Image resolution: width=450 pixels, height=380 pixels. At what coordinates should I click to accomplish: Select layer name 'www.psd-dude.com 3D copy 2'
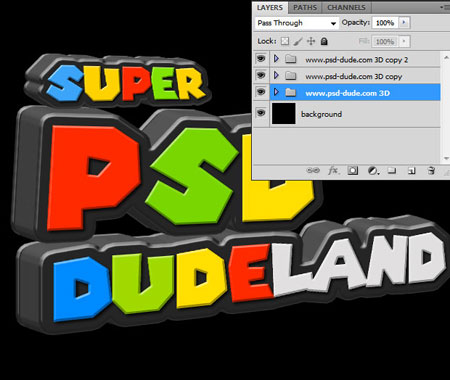[x=357, y=60]
